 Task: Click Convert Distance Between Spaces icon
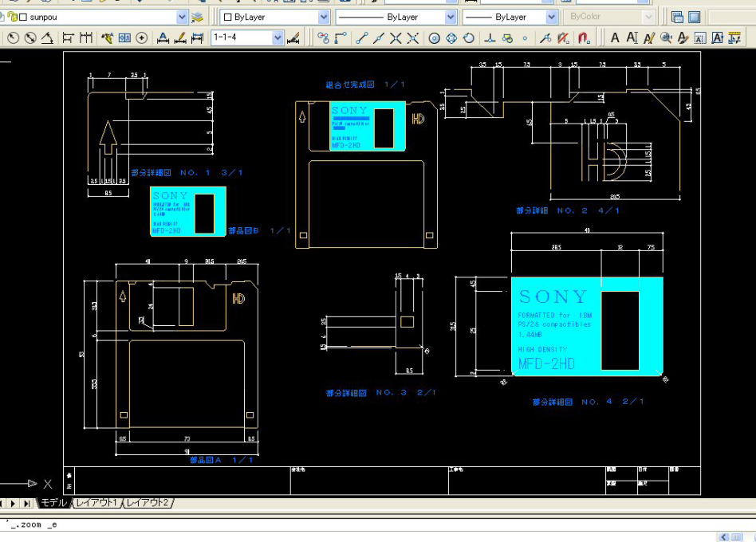click(x=734, y=37)
